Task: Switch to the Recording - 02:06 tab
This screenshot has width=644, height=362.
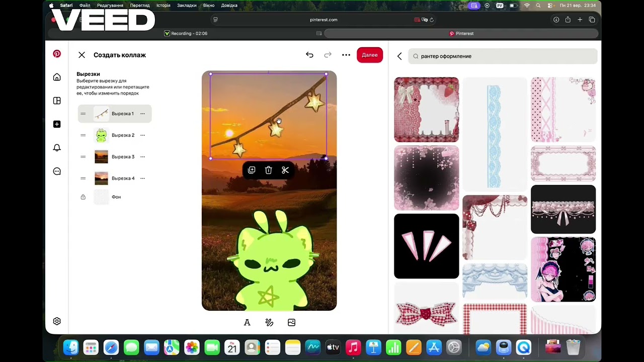Action: point(186,33)
